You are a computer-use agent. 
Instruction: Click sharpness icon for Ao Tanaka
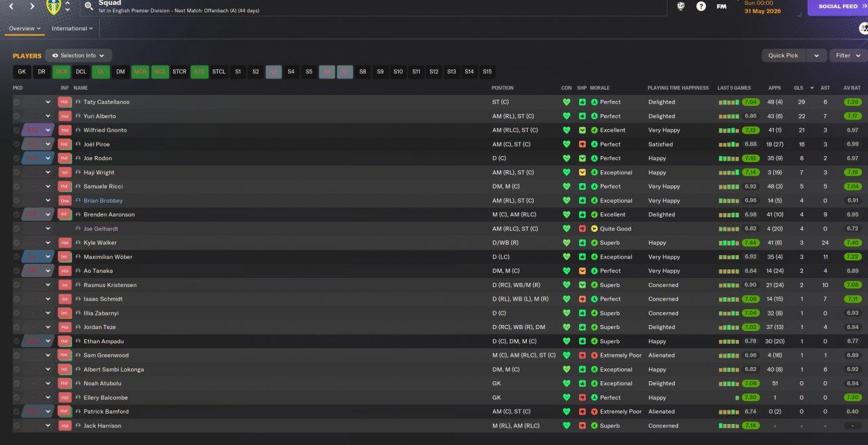click(582, 271)
